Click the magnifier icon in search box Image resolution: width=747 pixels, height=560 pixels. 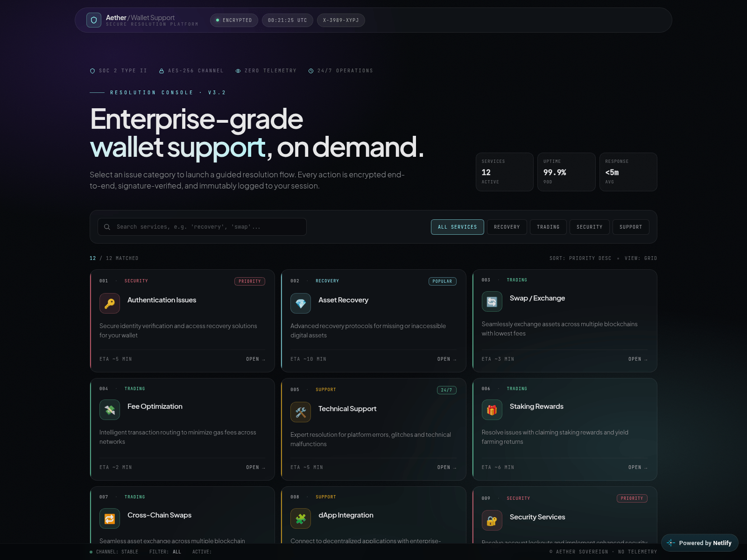[x=107, y=227]
